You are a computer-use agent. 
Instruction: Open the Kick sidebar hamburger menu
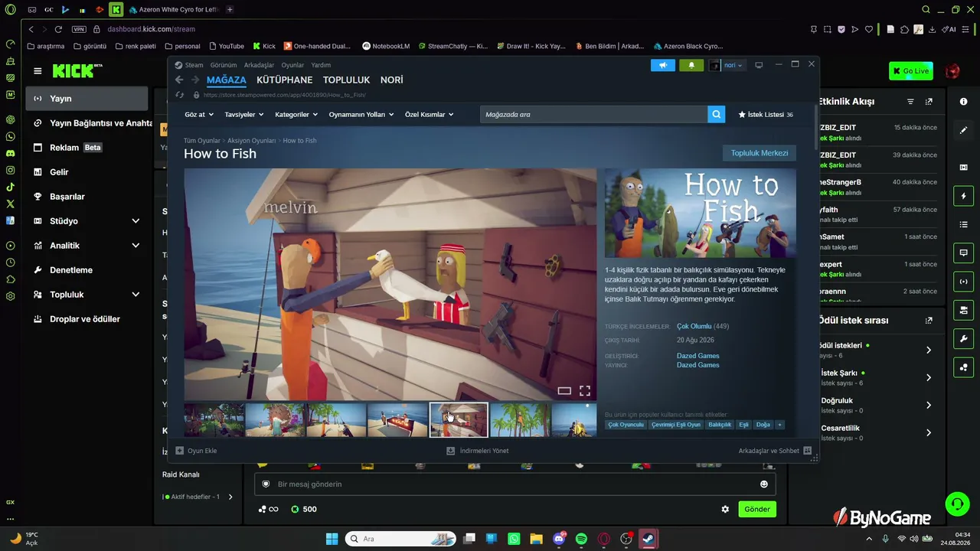point(38,71)
